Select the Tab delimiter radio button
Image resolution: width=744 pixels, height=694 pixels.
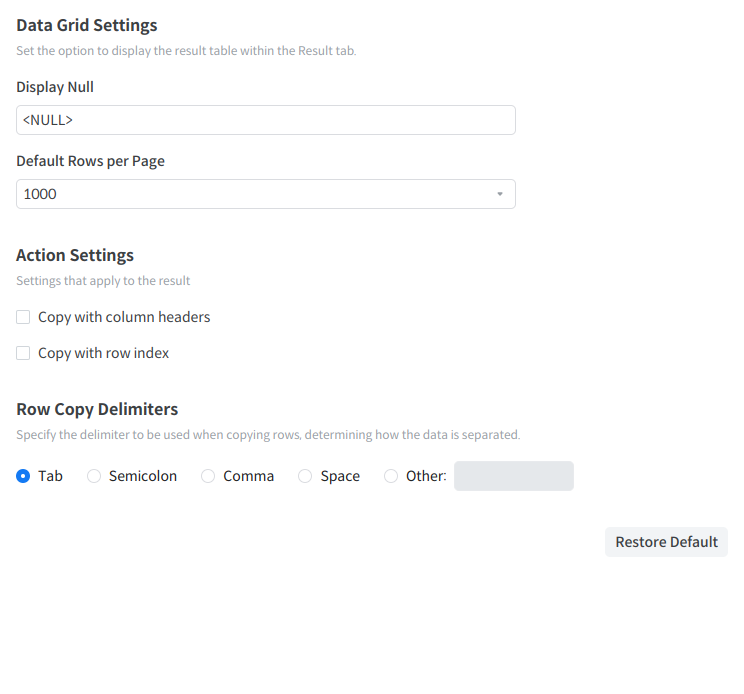pyautogui.click(x=23, y=476)
